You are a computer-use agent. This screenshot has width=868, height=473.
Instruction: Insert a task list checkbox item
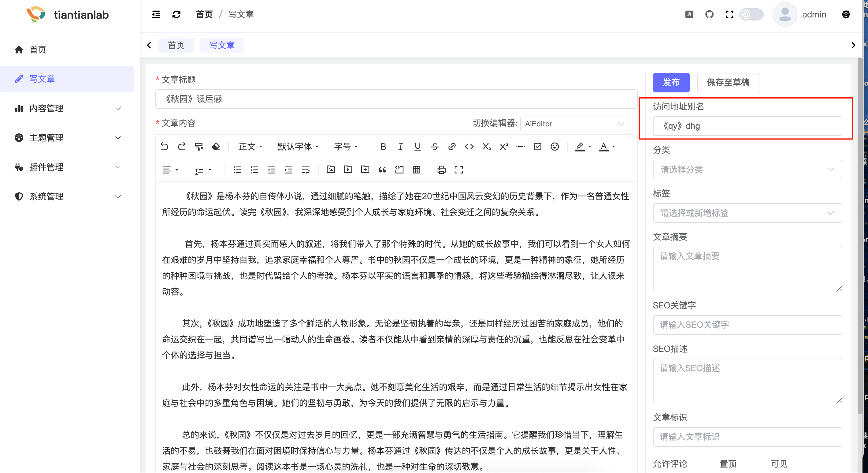[x=538, y=147]
